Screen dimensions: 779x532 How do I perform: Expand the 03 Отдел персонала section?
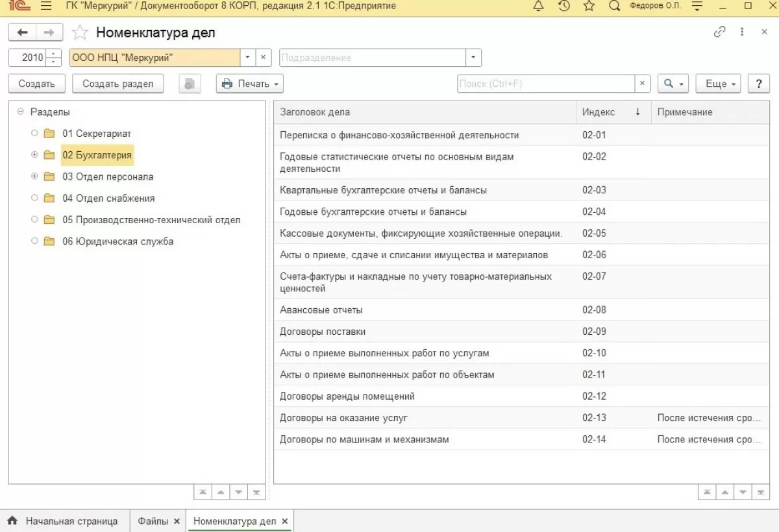(34, 176)
